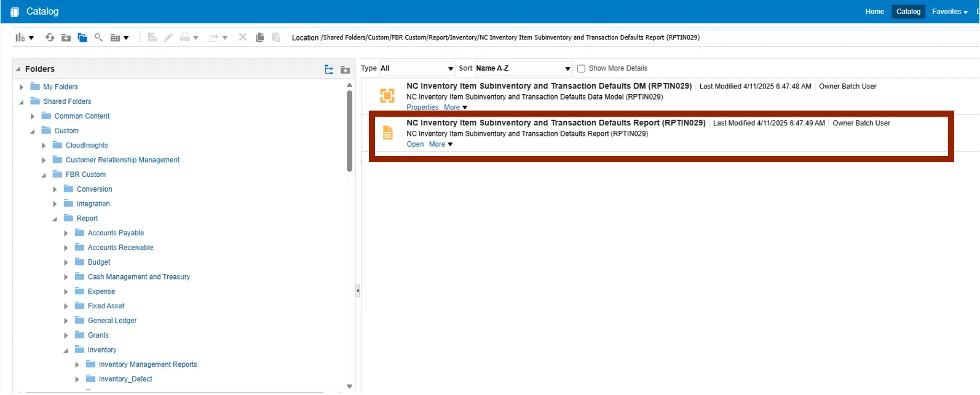
Task: Select Expense folder
Action: pyautogui.click(x=101, y=291)
